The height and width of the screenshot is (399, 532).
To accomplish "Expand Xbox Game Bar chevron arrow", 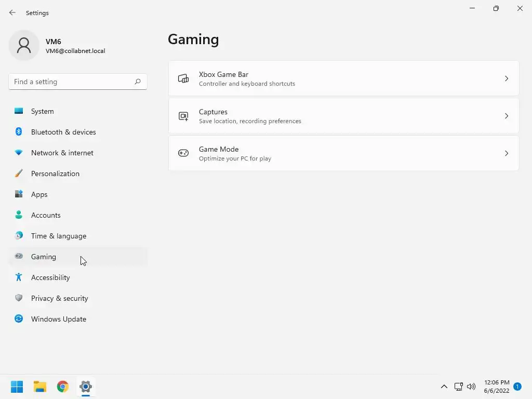I will pos(506,78).
